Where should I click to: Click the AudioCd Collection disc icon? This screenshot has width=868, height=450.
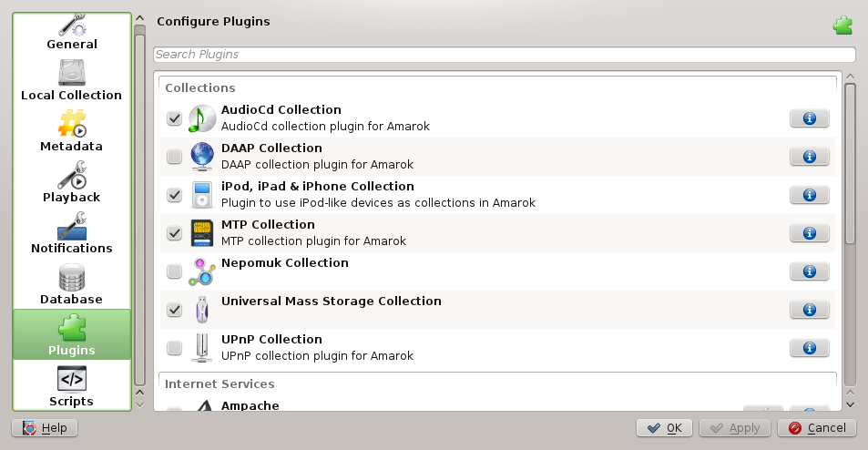202,118
